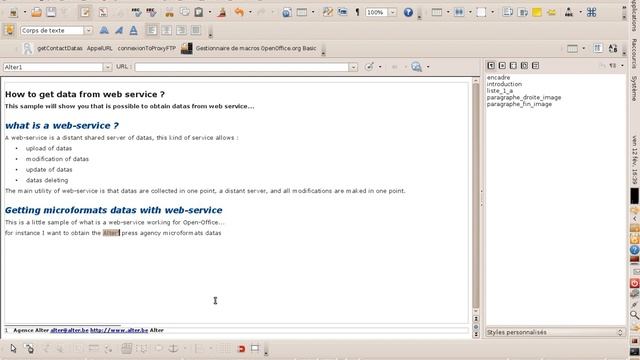Show Page Styles in the styles panel
This screenshot has height=360, width=640.
click(x=524, y=65)
